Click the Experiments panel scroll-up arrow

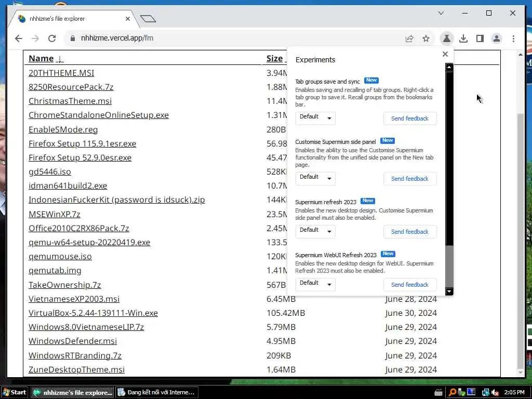tap(449, 67)
